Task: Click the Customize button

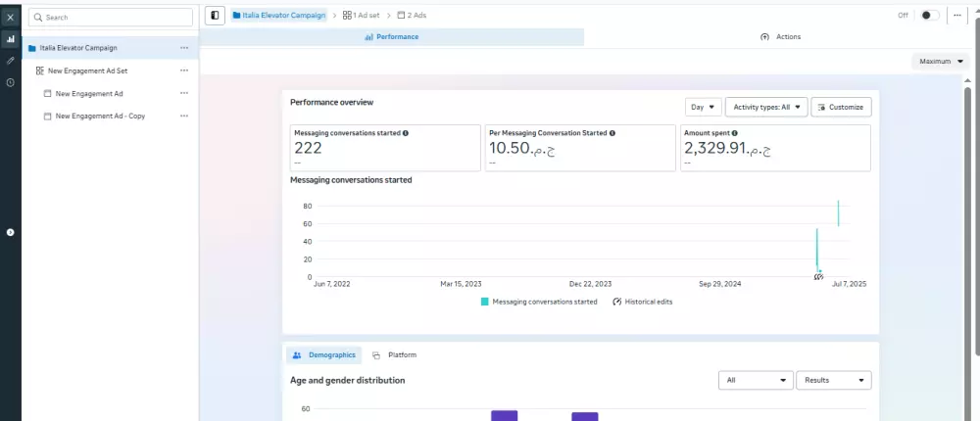Action: (x=841, y=107)
